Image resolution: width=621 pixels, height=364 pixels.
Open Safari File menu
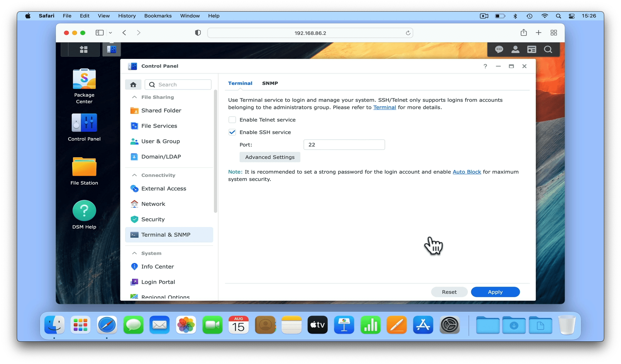[67, 16]
